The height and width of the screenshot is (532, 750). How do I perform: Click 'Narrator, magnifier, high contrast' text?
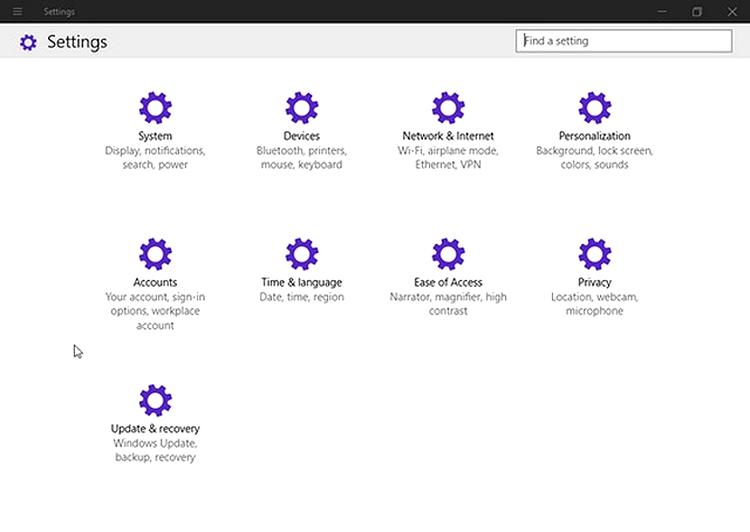pos(448,304)
